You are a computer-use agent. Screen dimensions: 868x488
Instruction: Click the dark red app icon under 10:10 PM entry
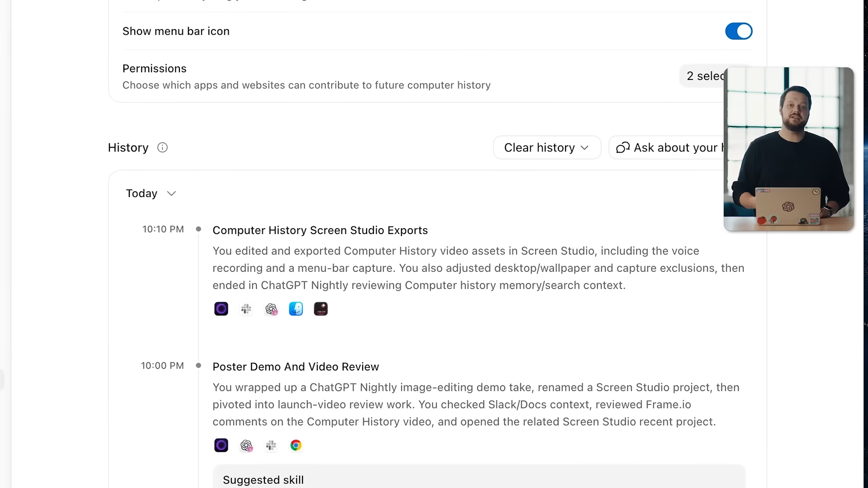point(321,309)
